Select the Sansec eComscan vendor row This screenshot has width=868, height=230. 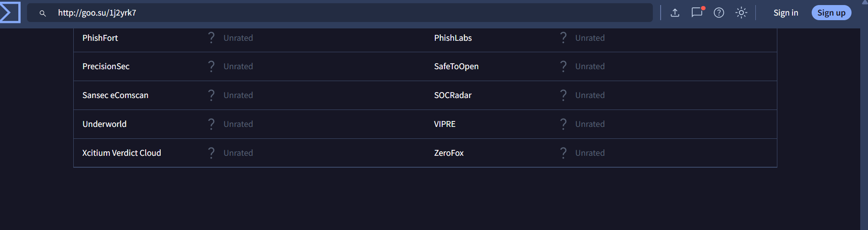click(115, 95)
